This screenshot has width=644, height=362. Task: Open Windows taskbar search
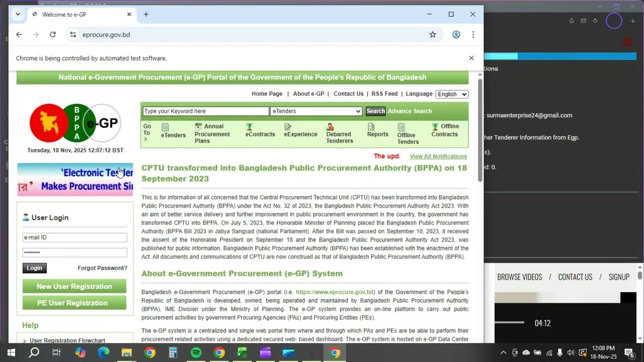tap(34, 352)
